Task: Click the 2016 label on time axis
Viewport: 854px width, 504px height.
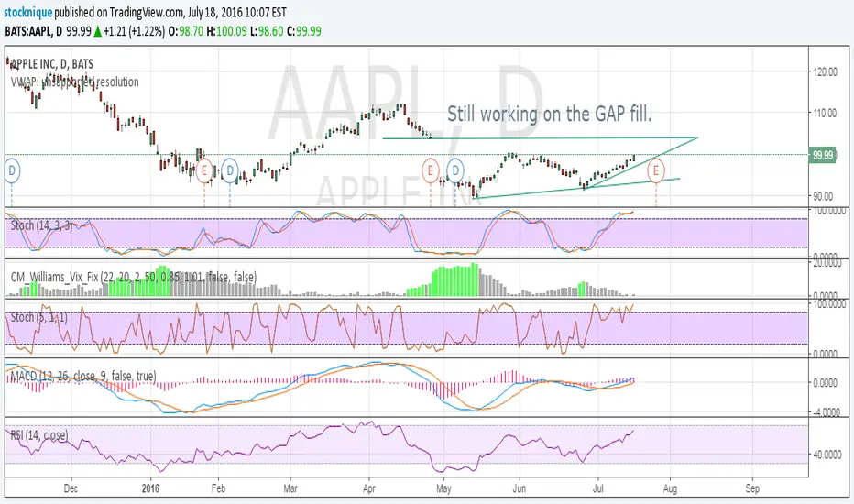Action: (x=150, y=488)
